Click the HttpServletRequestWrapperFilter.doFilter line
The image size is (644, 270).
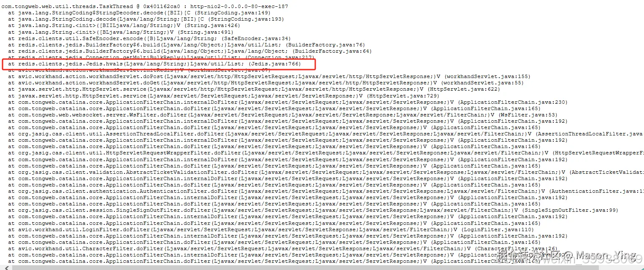pyautogui.click(x=326, y=153)
